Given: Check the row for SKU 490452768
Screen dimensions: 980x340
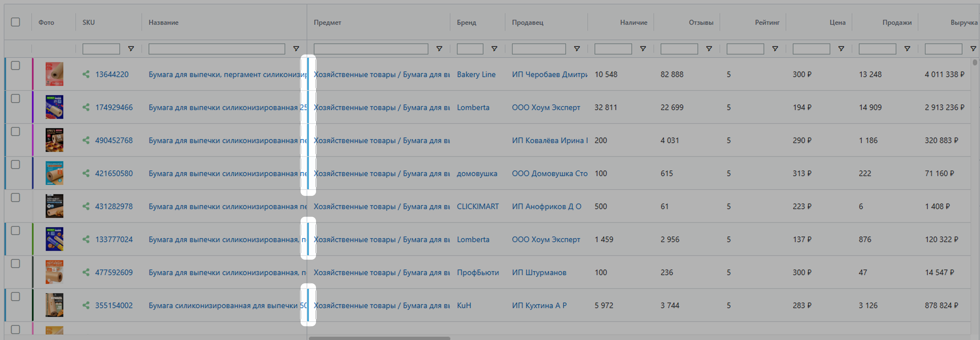Looking at the screenshot, I should (15, 131).
